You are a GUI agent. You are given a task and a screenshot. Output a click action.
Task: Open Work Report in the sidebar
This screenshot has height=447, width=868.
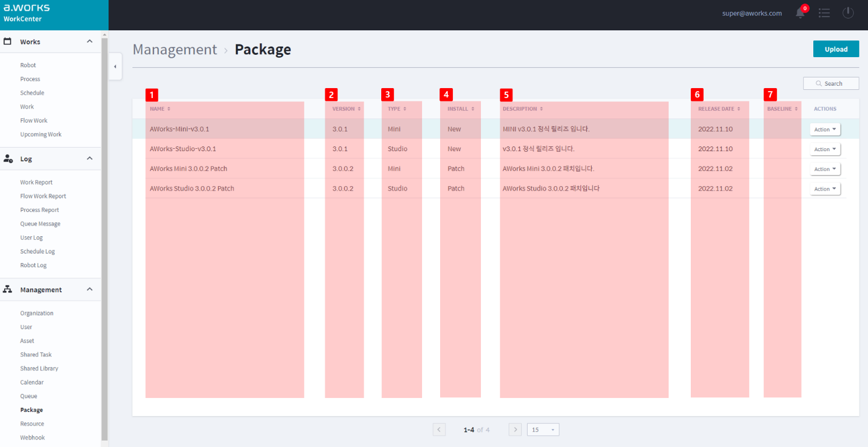(x=36, y=182)
